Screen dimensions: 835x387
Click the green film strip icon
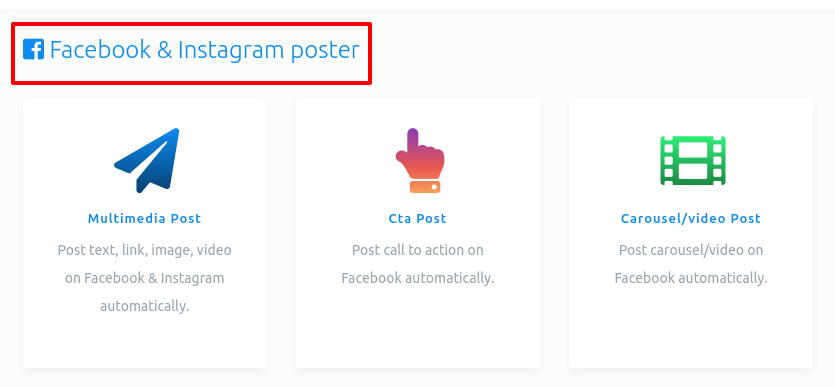tap(693, 160)
